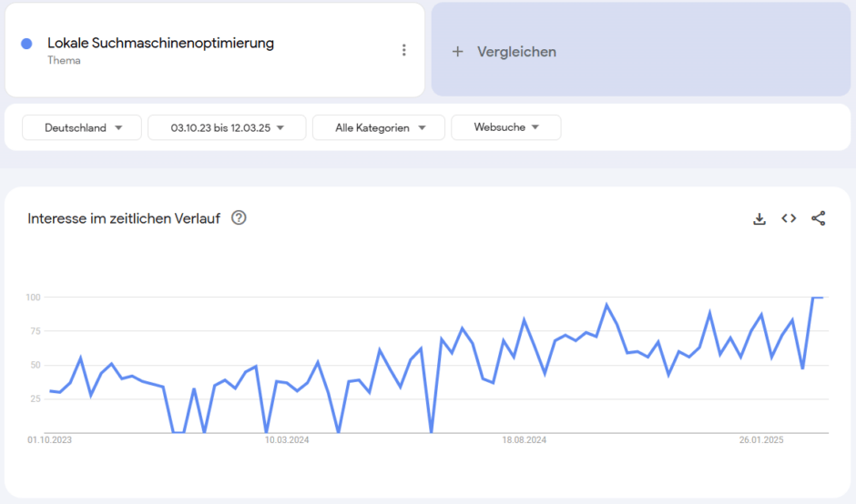This screenshot has width=856, height=504.
Task: Open the three-dot menu for the search term
Action: (x=404, y=50)
